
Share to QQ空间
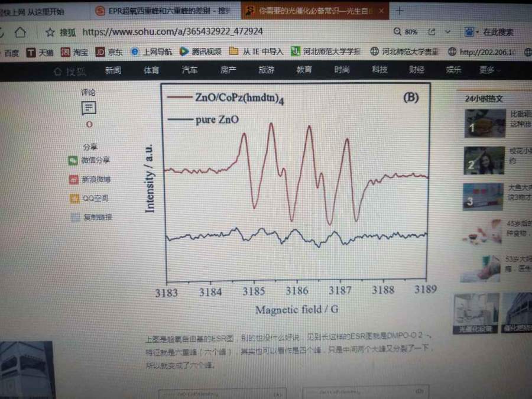[x=89, y=198]
